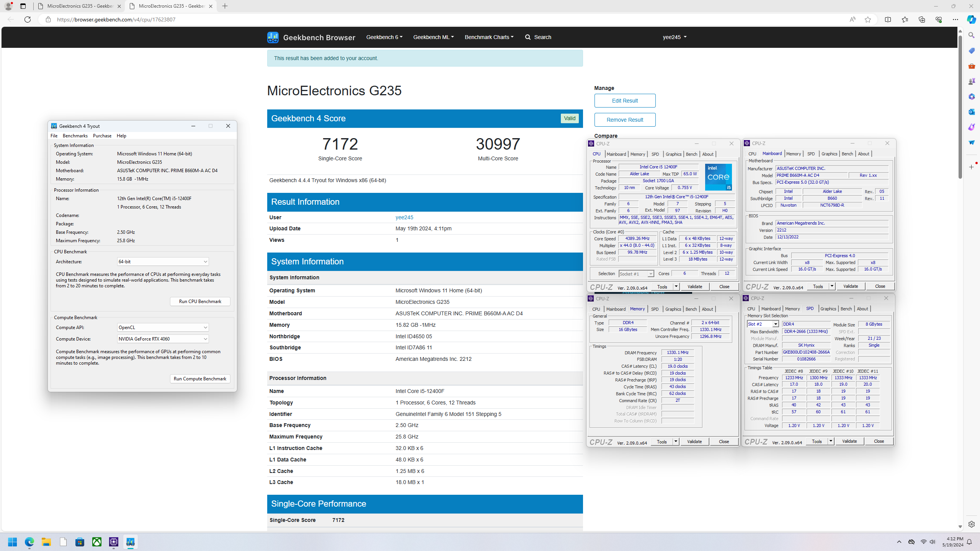Open the Favorites list icon
The image size is (980, 551).
coord(905,20)
